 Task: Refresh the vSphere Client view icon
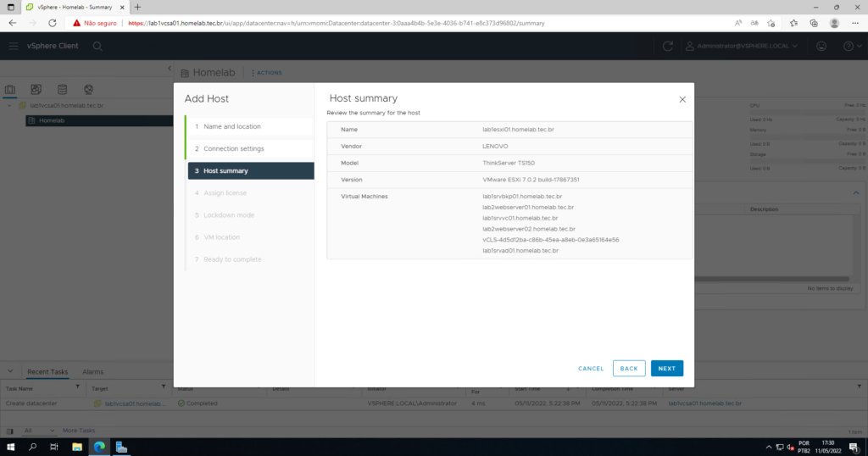coord(668,46)
